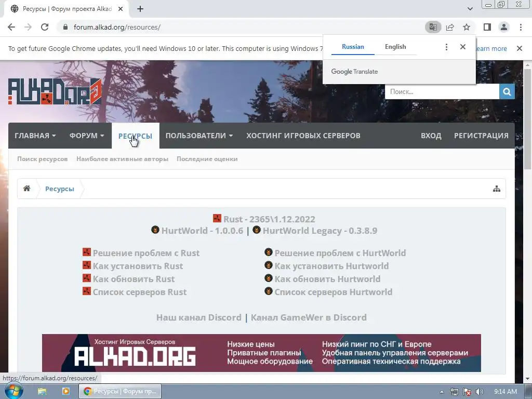532x399 pixels.
Task: Close the Google Translate popup
Action: (x=463, y=47)
